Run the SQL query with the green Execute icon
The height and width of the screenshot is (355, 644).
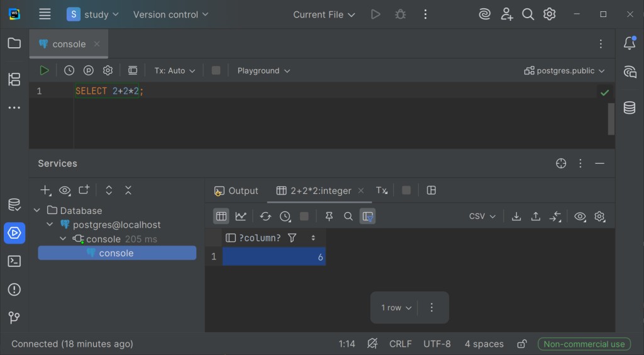45,70
